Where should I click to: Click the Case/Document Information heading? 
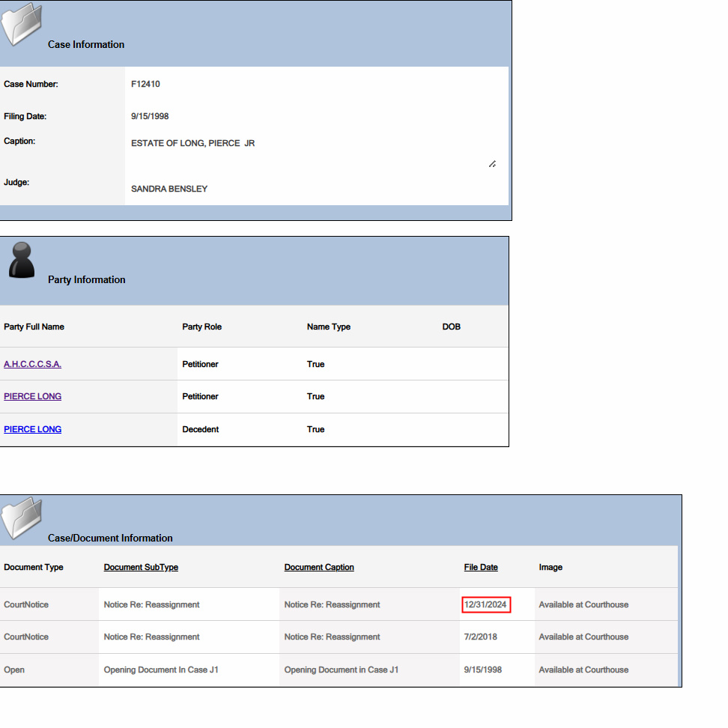111,538
